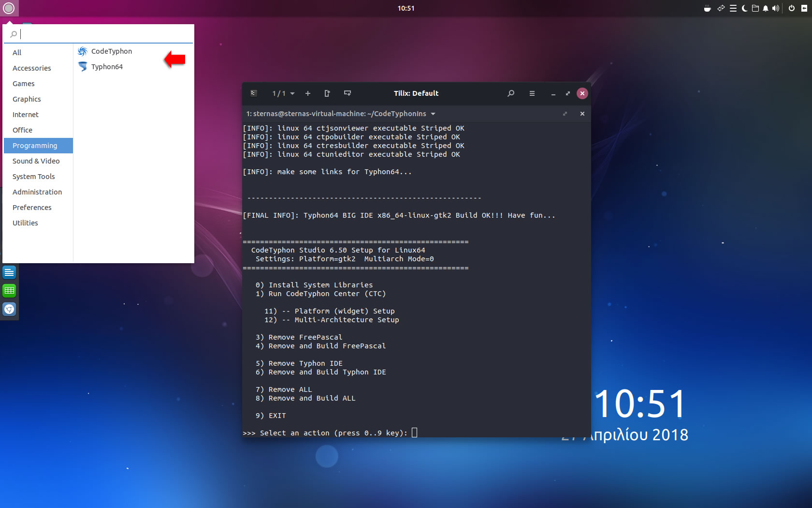Click the terminal input prompt cursor
The width and height of the screenshot is (812, 508).
(x=414, y=433)
